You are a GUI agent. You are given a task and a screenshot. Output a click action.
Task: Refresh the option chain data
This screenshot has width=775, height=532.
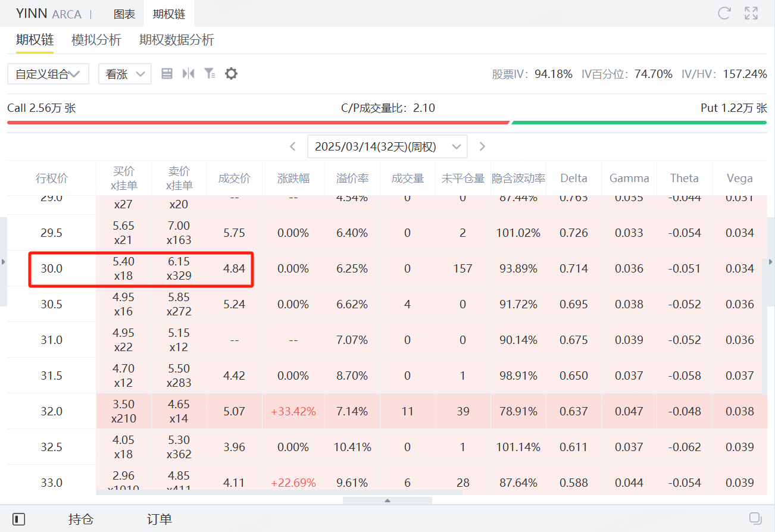click(724, 13)
